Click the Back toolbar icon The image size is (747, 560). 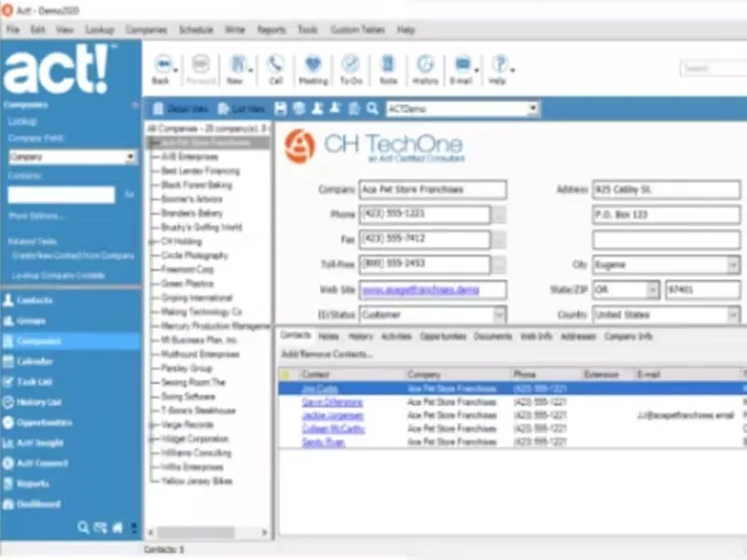(x=161, y=65)
